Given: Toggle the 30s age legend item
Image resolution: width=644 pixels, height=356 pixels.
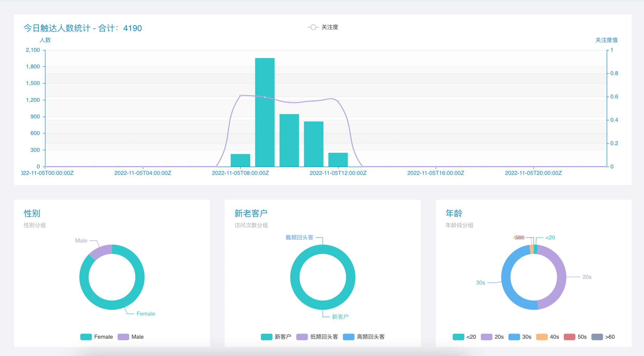Looking at the screenshot, I should (x=520, y=337).
